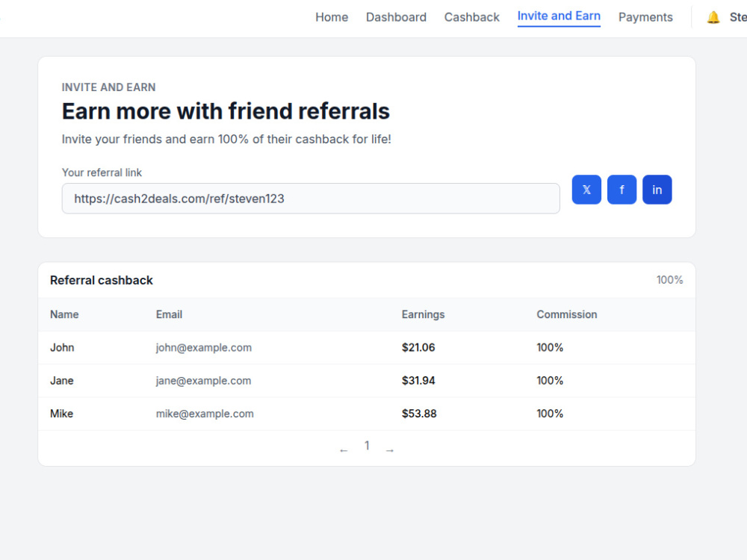The width and height of the screenshot is (747, 560).
Task: Open the Home nav item
Action: point(332,17)
